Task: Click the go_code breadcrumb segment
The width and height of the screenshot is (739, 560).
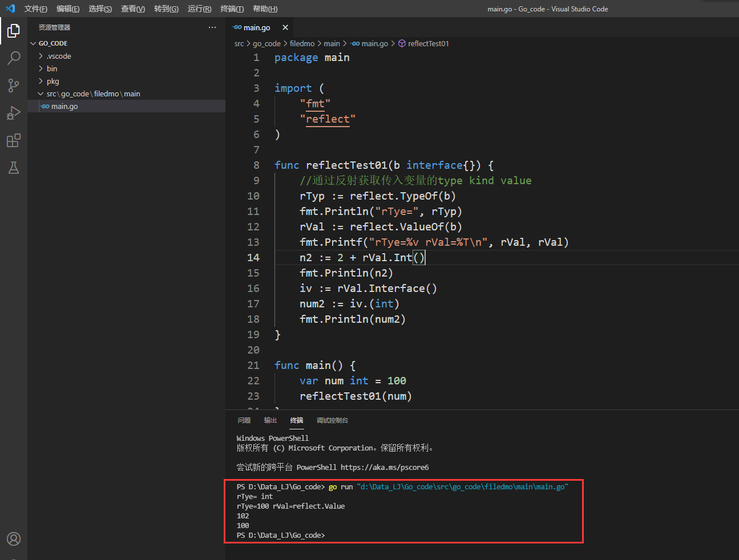Action: [266, 43]
